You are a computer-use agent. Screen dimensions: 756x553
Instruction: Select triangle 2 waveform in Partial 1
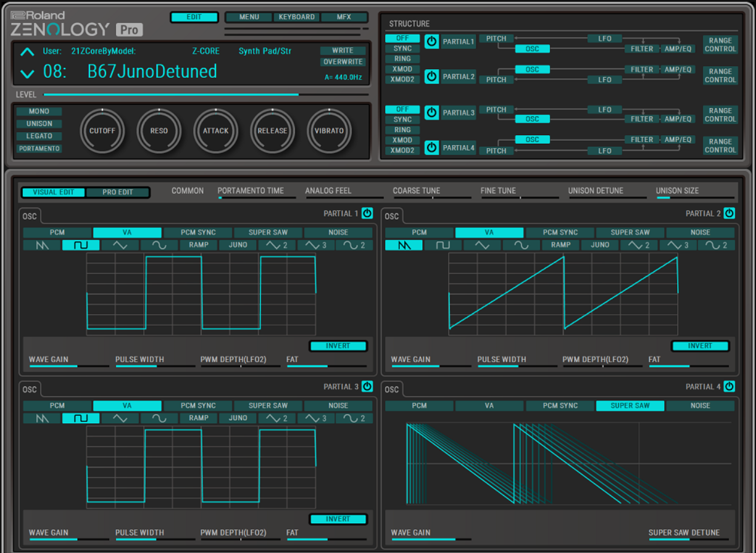click(277, 245)
